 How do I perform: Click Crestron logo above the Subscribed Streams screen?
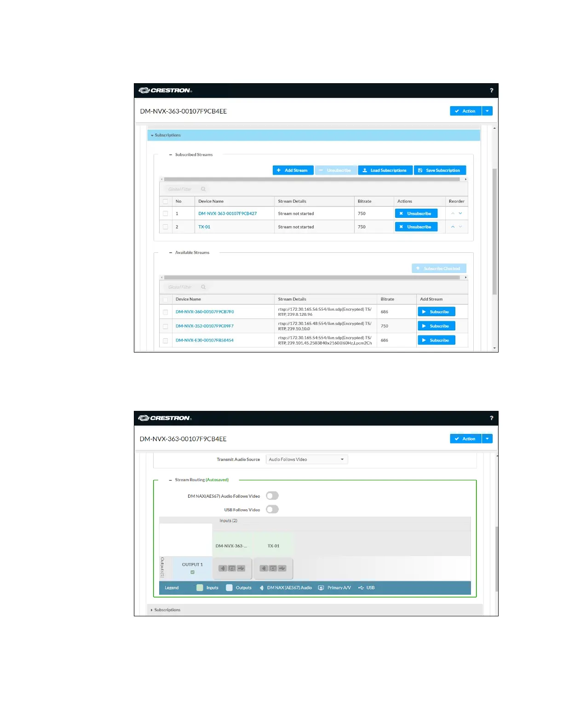click(166, 91)
